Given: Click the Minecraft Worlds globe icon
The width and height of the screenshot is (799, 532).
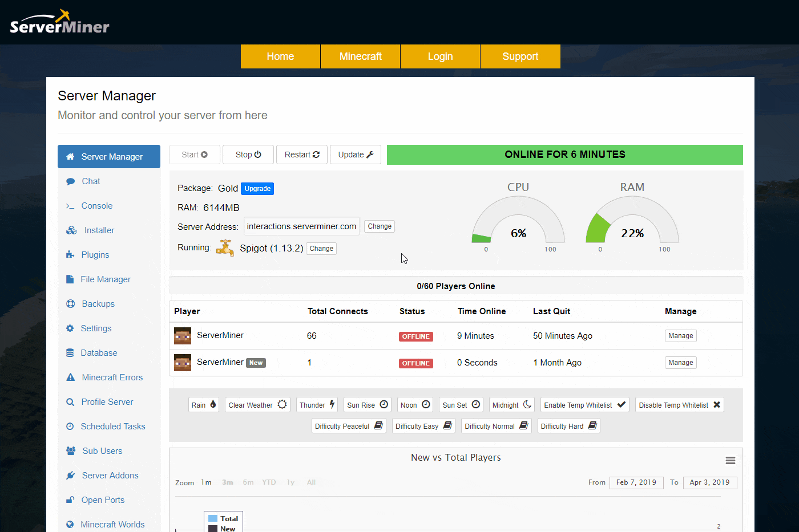Looking at the screenshot, I should [70, 525].
